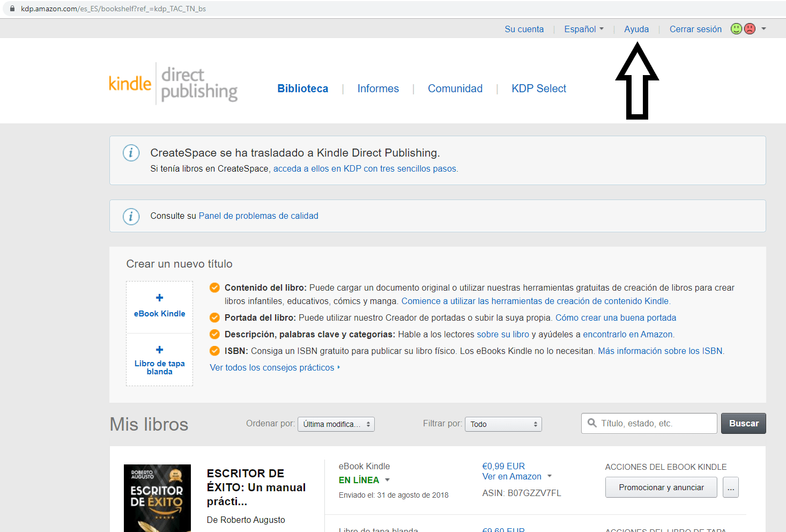Click the €0,99 EUR price text
The width and height of the screenshot is (786, 532).
click(x=503, y=466)
